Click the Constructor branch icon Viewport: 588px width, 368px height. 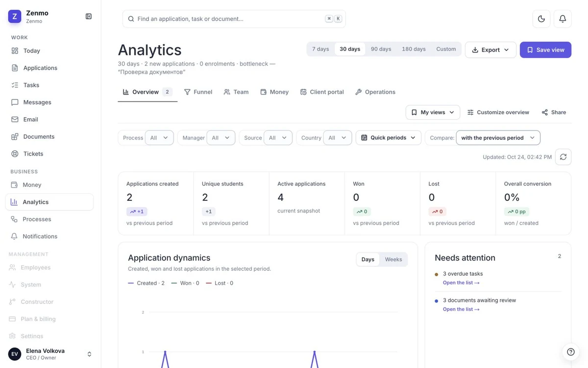coord(12,302)
